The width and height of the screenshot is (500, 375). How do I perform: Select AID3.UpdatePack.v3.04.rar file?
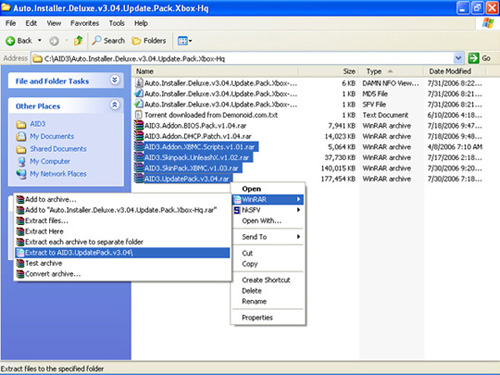pos(187,179)
